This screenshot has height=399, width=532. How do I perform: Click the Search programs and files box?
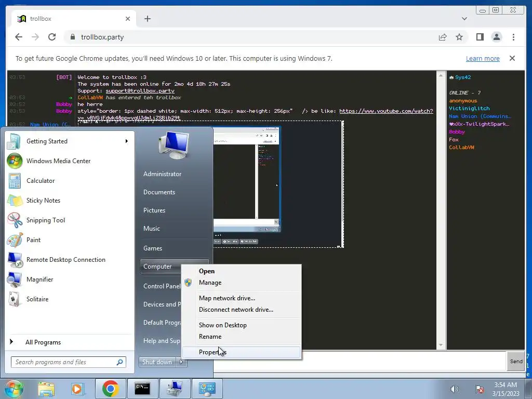(69, 362)
